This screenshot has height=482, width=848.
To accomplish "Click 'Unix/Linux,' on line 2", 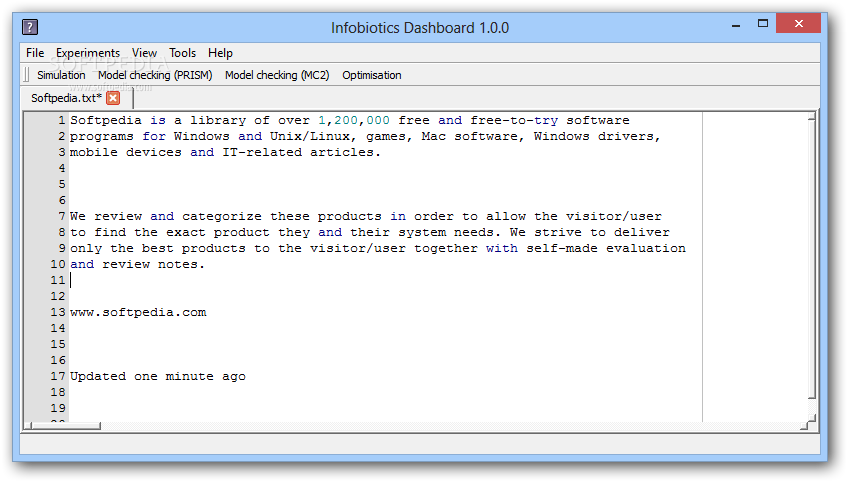I will point(313,136).
